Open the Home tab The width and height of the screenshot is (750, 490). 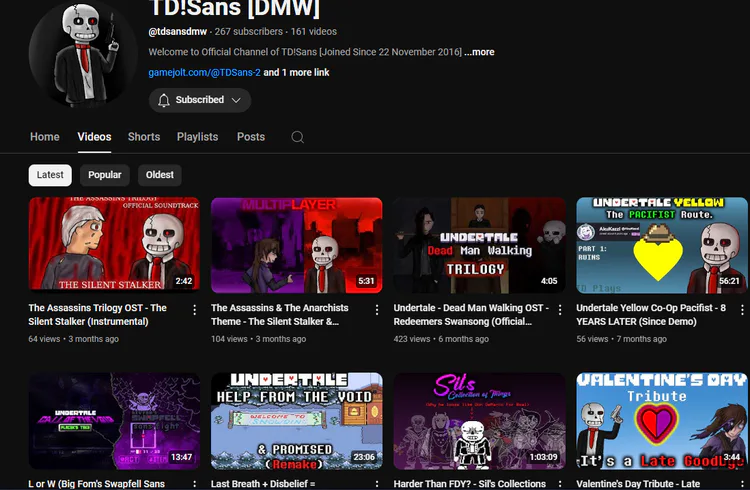click(45, 137)
